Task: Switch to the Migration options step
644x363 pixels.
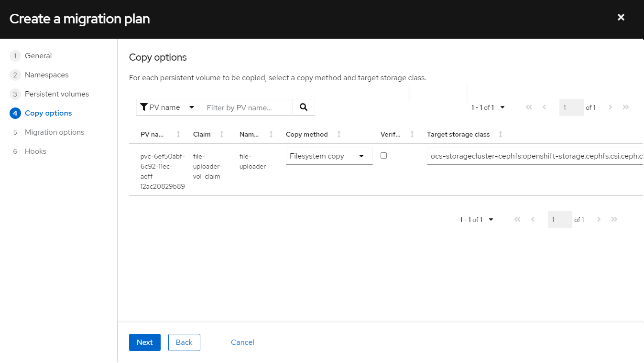Action: point(54,132)
